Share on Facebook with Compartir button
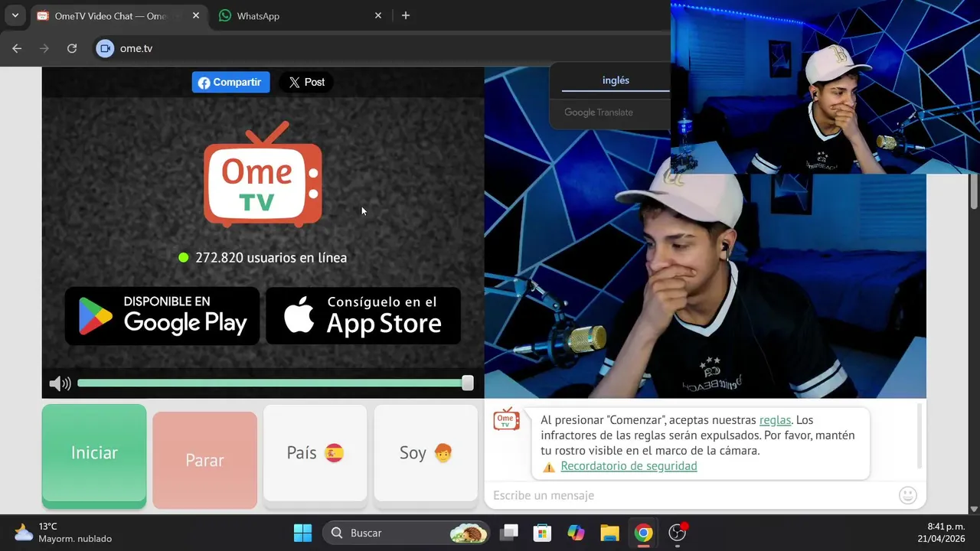 click(x=230, y=83)
